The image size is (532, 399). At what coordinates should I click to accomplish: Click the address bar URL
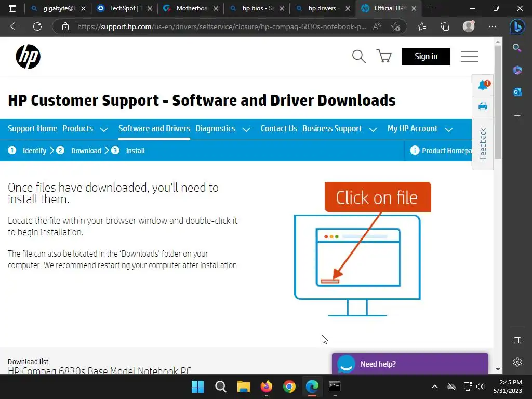pyautogui.click(x=221, y=26)
